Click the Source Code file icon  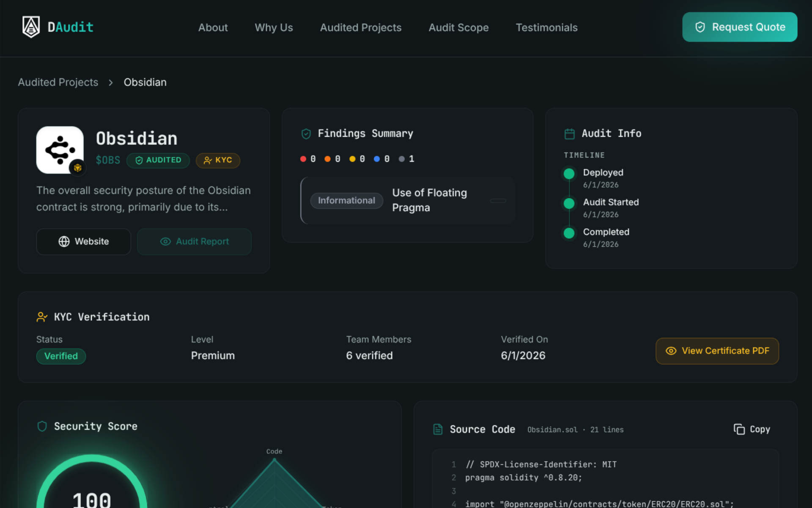(438, 430)
